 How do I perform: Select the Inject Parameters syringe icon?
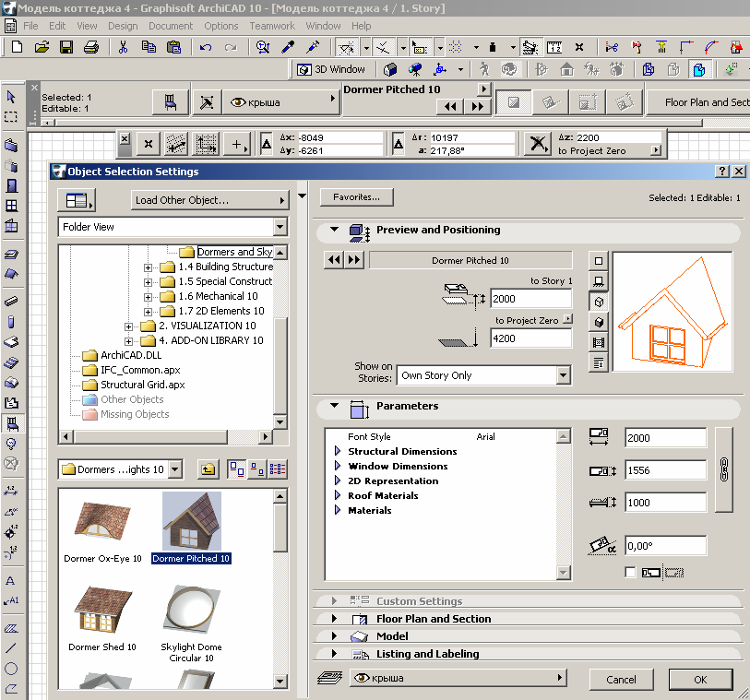[313, 47]
